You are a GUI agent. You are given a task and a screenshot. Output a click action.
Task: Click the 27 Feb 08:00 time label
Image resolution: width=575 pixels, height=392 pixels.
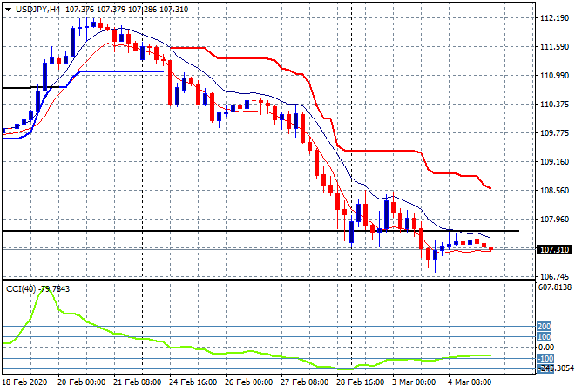tap(304, 382)
